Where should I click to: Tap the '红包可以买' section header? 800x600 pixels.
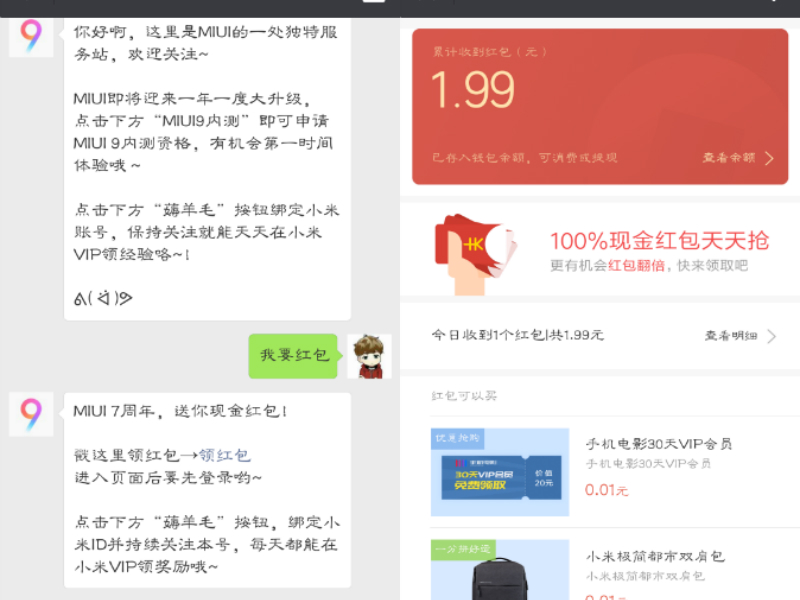pos(464,395)
